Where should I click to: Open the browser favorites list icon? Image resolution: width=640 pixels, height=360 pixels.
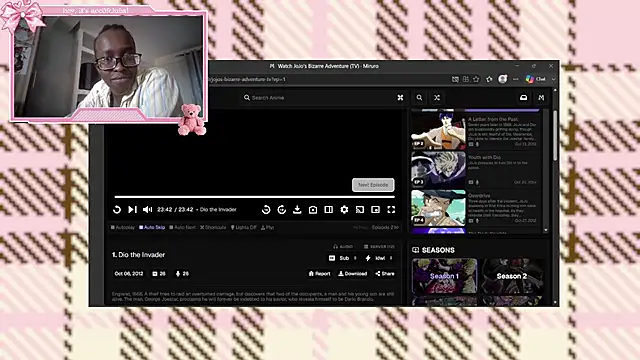[489, 80]
